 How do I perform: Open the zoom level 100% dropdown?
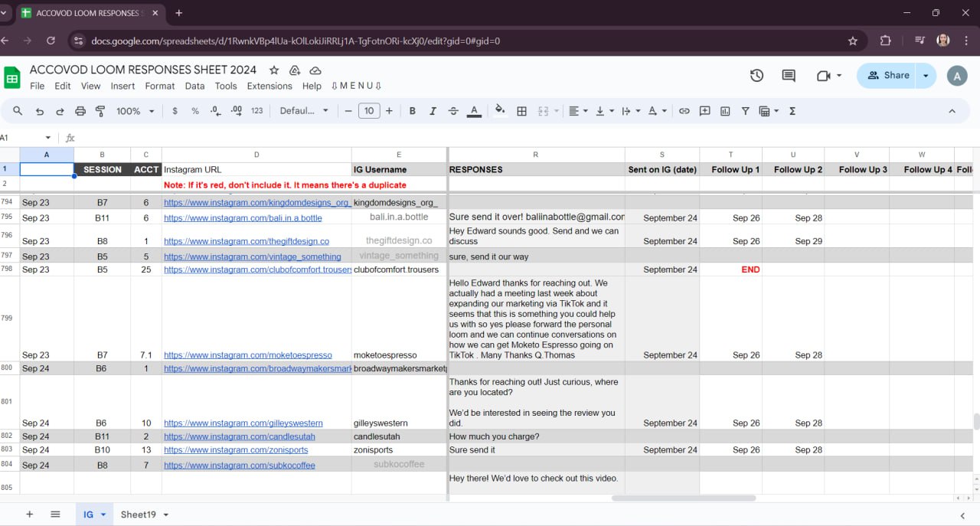click(x=135, y=111)
